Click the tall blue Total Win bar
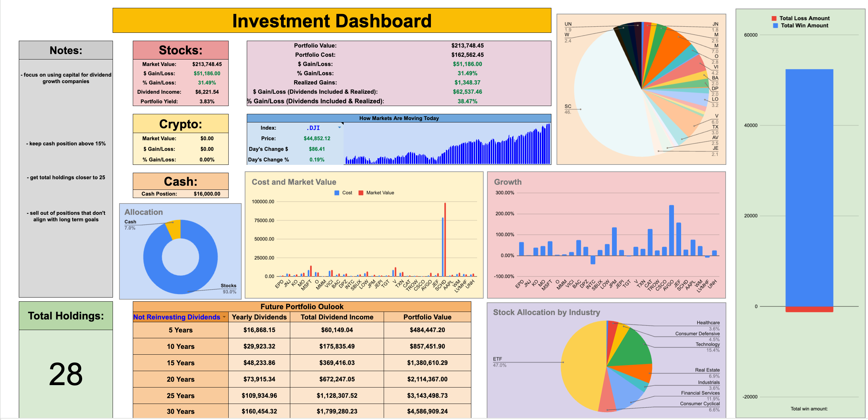Screen dimensions: 868x420 point(809,188)
